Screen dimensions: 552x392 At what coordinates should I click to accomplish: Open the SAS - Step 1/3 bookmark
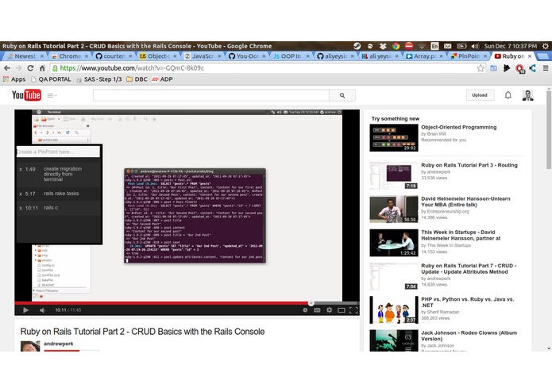99,79
